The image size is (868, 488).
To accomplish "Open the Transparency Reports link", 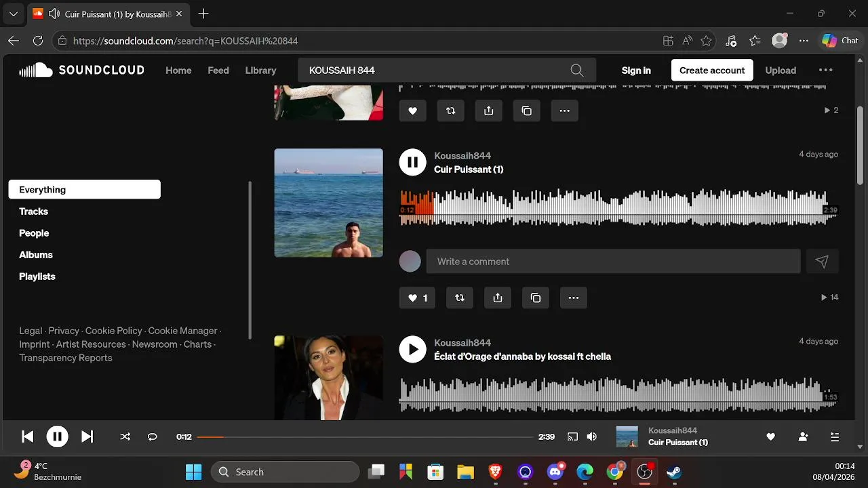I will pos(66,358).
